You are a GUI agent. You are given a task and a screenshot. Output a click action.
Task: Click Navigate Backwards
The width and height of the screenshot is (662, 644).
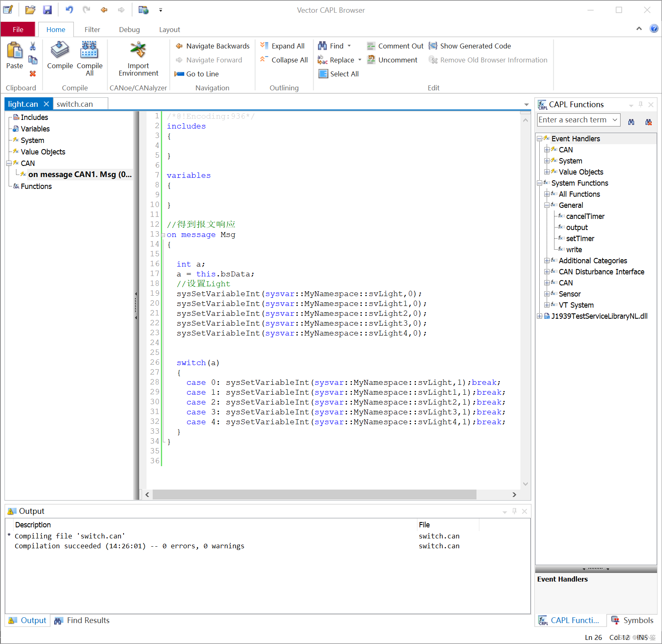coord(213,46)
